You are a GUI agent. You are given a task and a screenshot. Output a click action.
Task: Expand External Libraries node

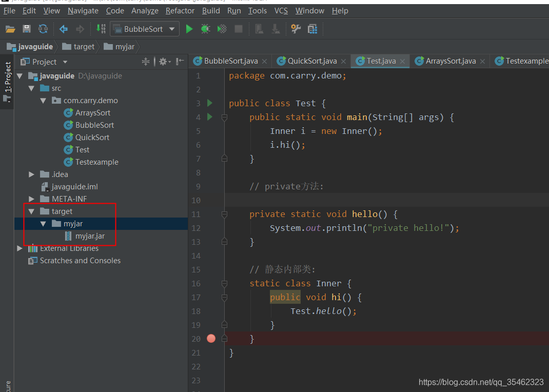19,248
